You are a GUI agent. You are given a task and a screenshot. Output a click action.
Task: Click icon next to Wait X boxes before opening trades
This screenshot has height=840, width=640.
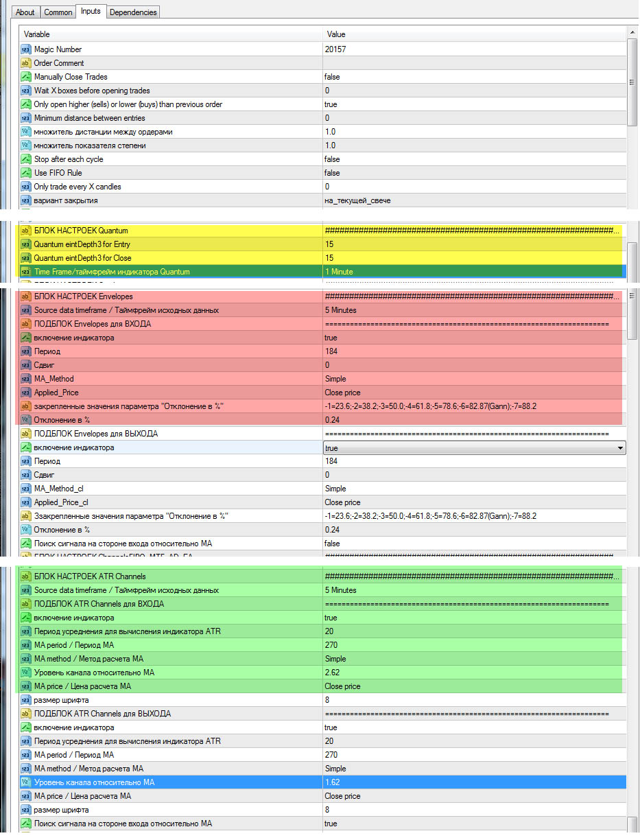tap(26, 91)
